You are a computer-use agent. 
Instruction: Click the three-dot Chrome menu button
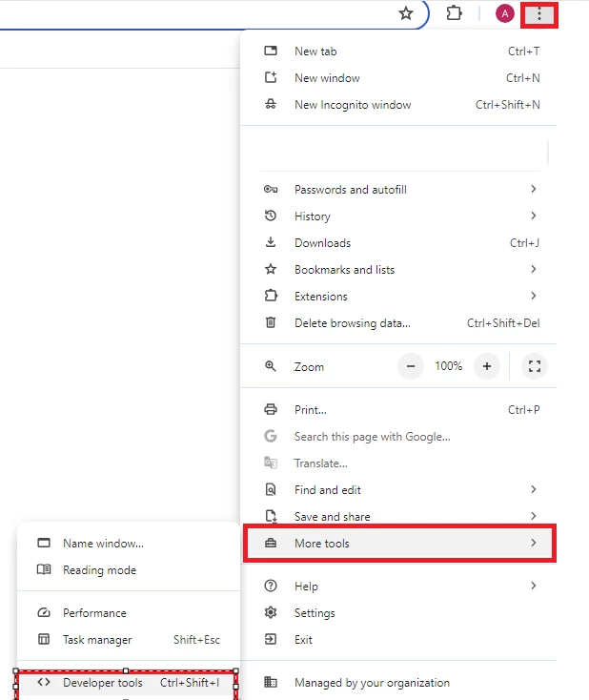click(539, 14)
